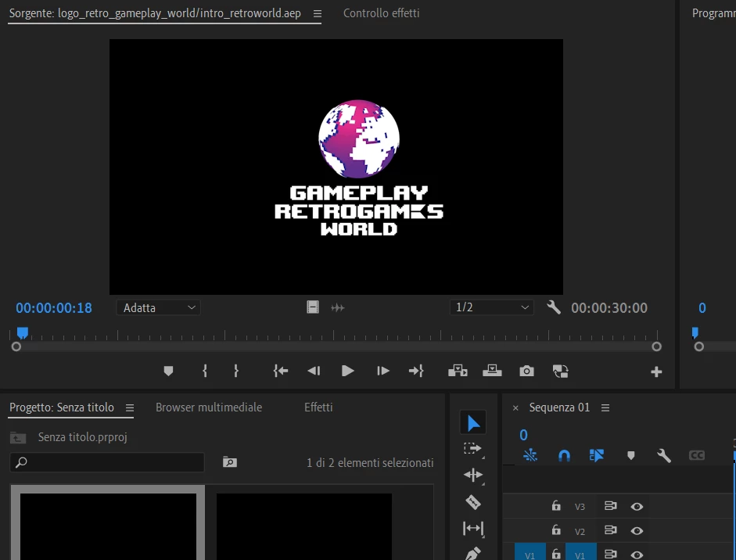
Task: Hide V3 track output eye
Action: coord(637,507)
